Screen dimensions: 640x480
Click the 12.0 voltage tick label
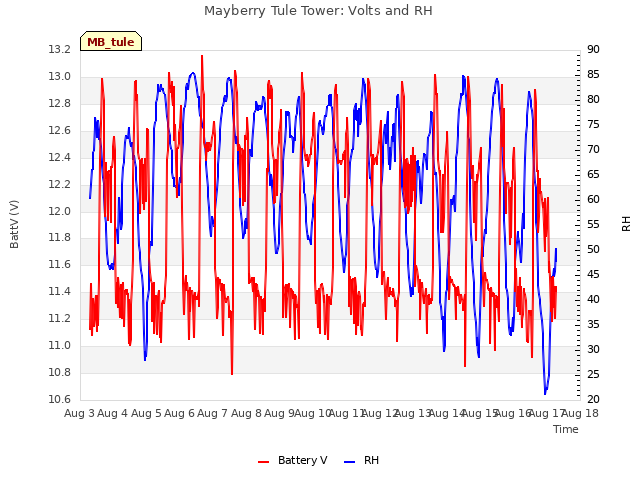pyautogui.click(x=60, y=211)
